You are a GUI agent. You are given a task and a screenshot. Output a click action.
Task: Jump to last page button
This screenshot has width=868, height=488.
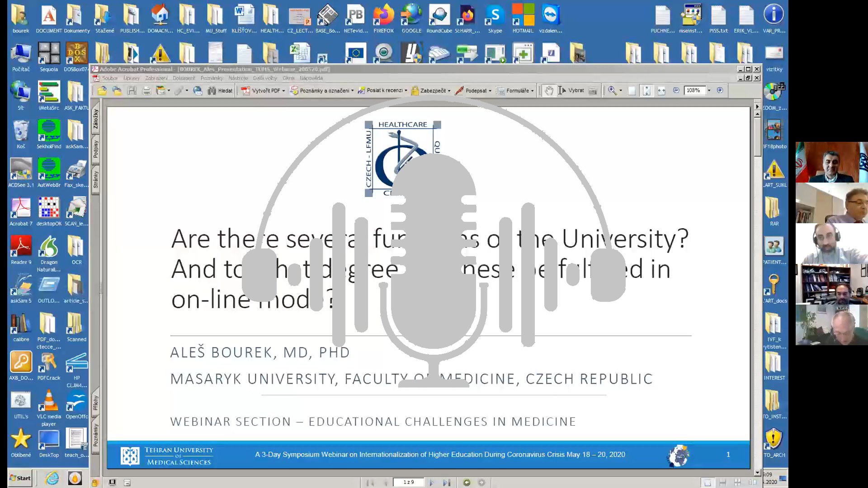447,483
